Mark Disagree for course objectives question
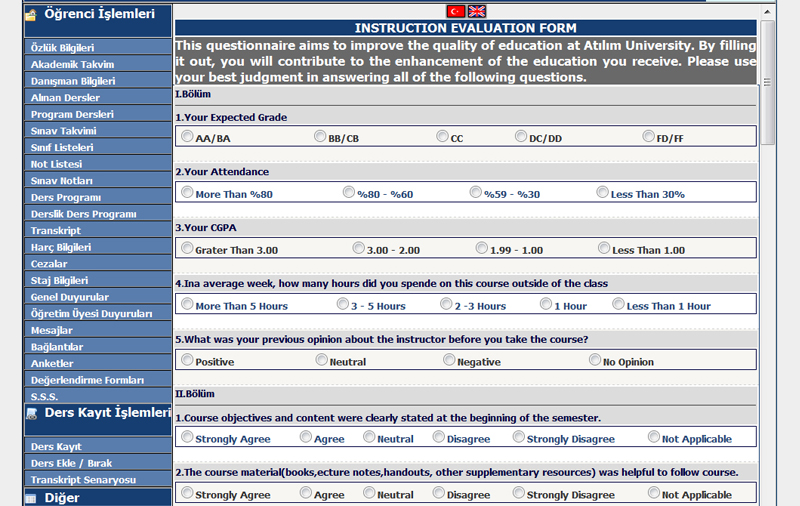The height and width of the screenshot is (506, 800). (439, 437)
